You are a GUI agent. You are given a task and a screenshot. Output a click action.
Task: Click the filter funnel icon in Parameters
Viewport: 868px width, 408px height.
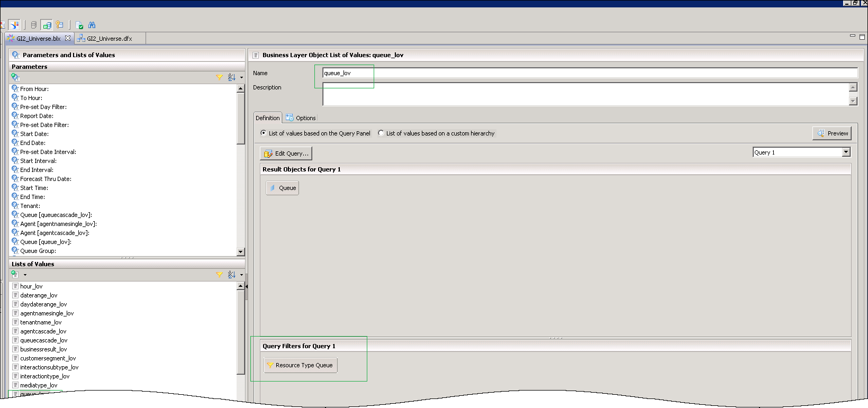pos(219,77)
